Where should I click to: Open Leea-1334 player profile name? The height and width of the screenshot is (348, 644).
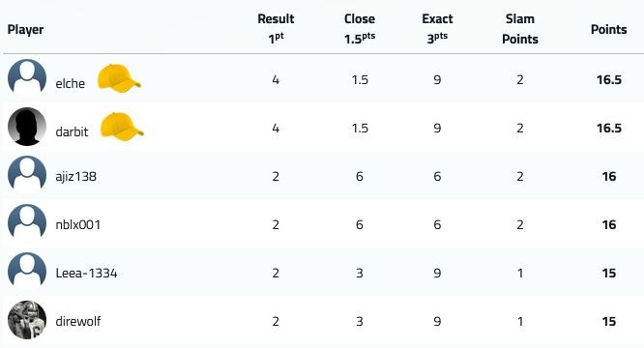tap(86, 273)
